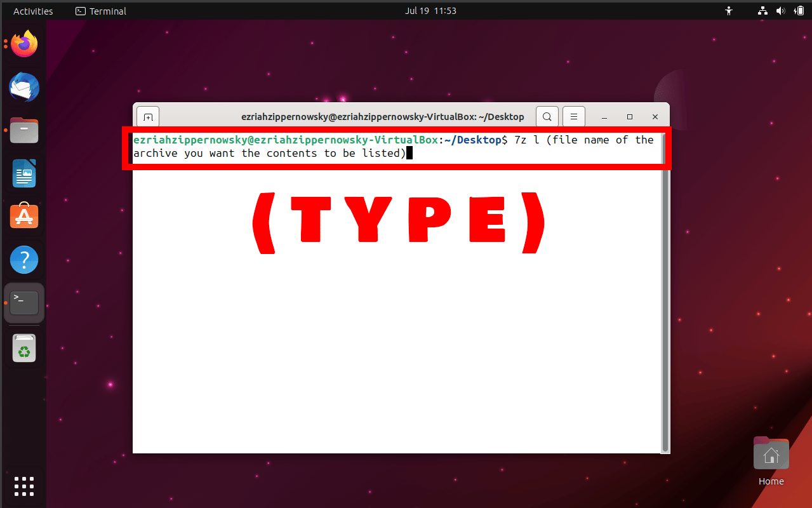The image size is (812, 508).
Task: Open the Activities overview
Action: pos(32,11)
